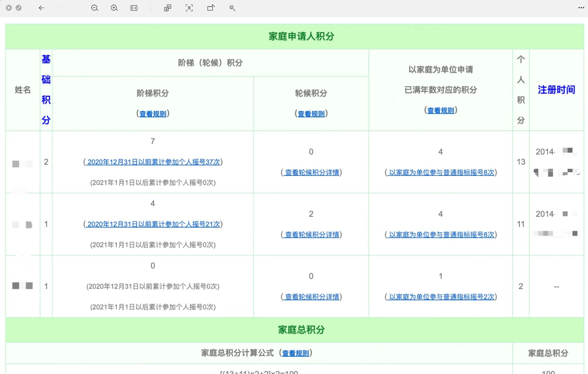Open the three-dot more options menu
This screenshot has width=588, height=374.
coord(581,8)
